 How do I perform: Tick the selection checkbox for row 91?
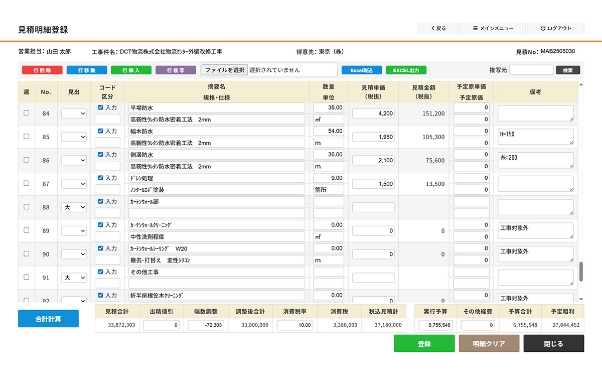[x=26, y=277]
